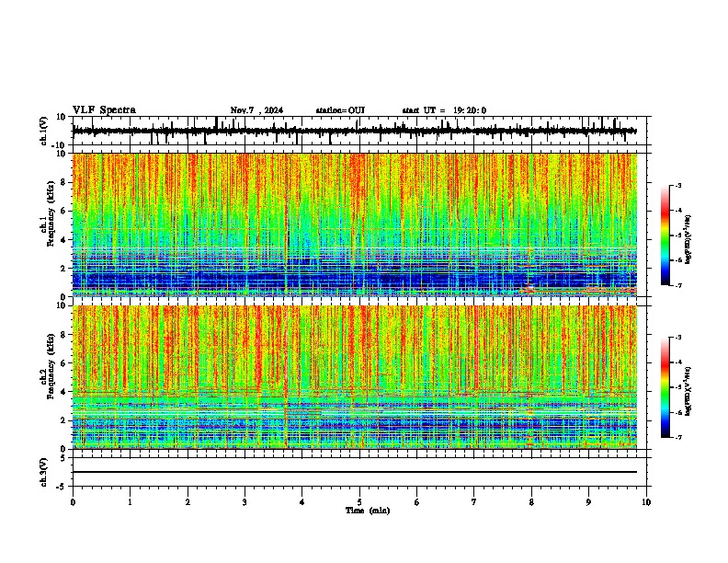
Task: Click the 'Time (min)' axis label
Action: 368,511
